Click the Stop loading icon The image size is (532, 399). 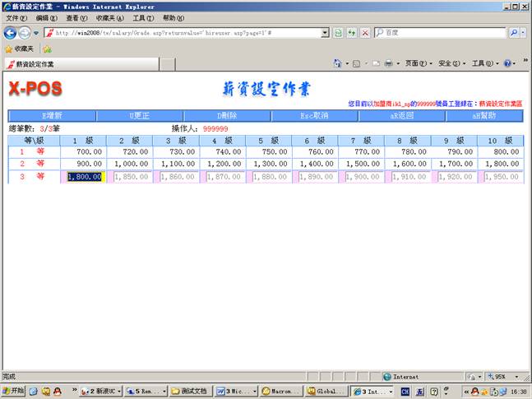pyautogui.click(x=364, y=32)
